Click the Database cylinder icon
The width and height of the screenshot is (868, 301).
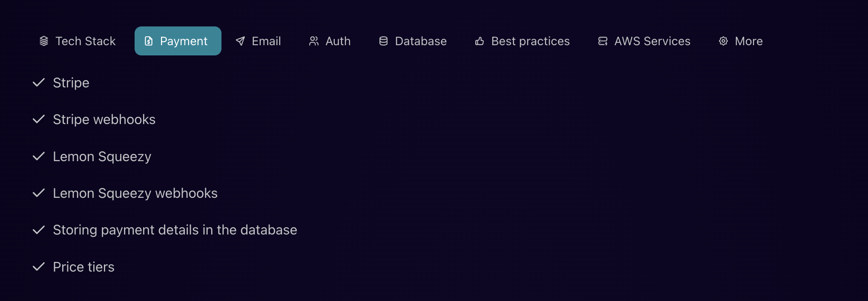[x=383, y=41]
